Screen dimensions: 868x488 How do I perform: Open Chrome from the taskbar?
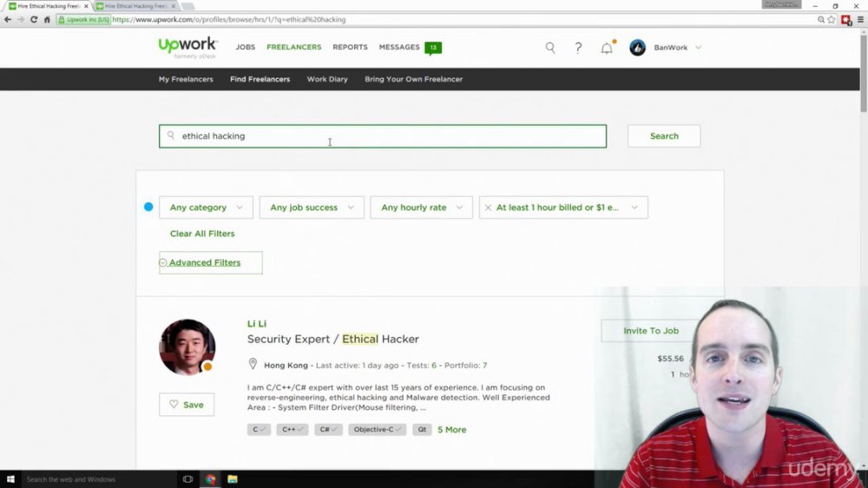[210, 479]
